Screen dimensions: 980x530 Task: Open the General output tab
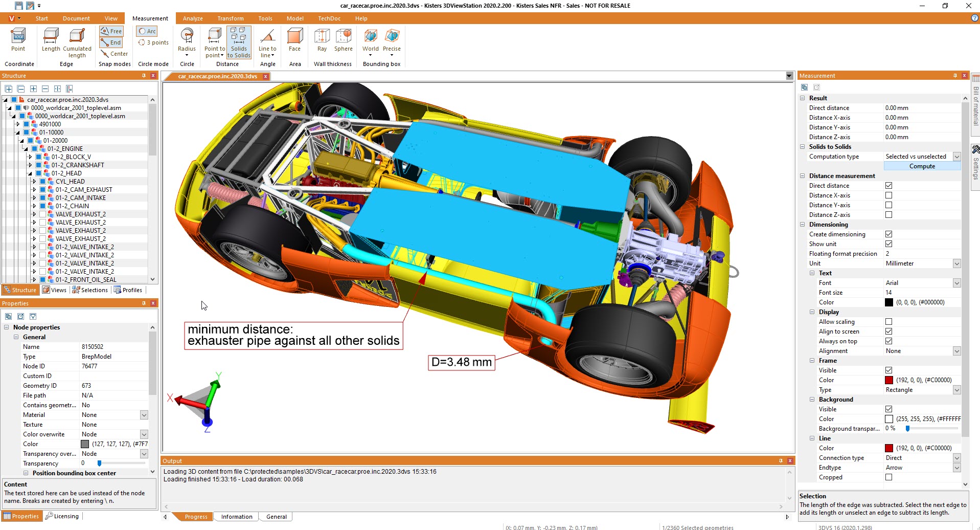[276, 517]
